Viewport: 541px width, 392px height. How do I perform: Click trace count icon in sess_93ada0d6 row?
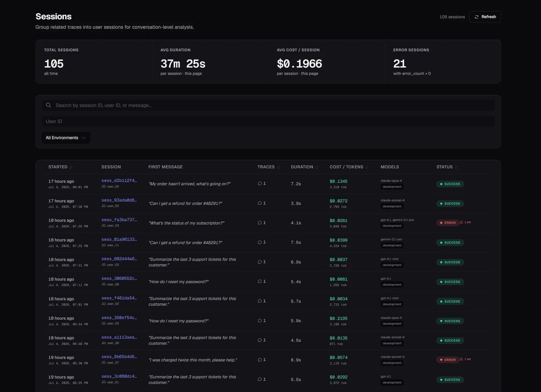pos(260,203)
